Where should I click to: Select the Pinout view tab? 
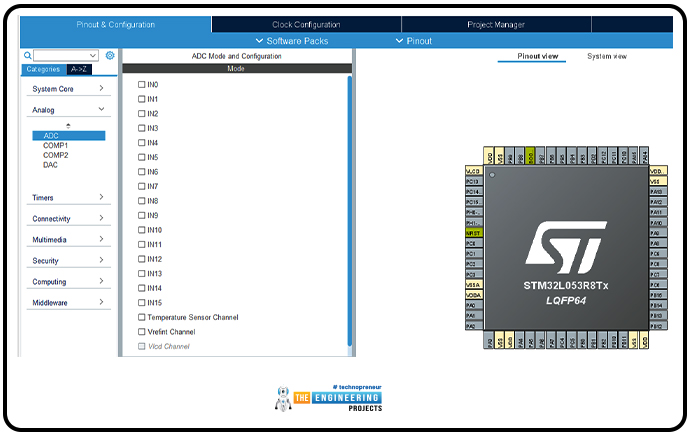pos(538,56)
